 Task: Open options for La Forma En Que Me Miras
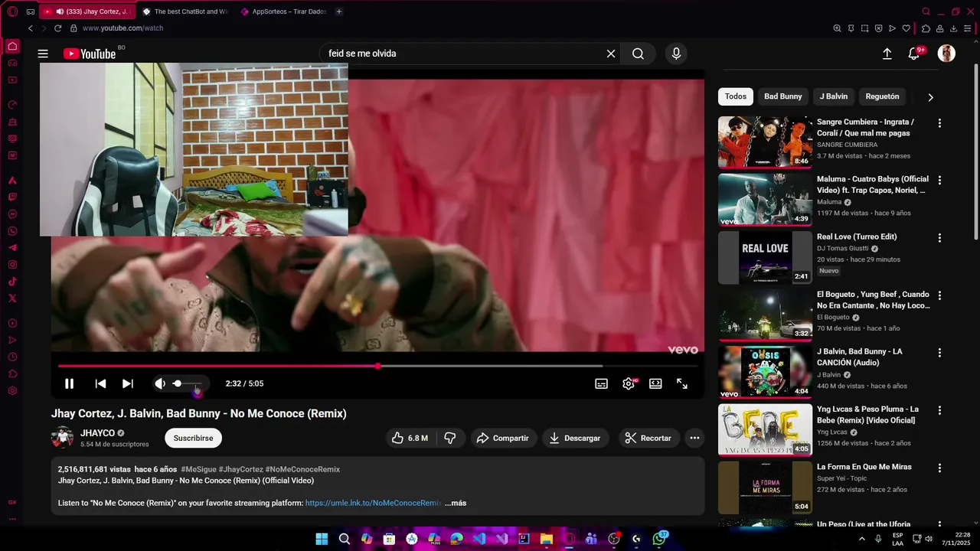coord(939,467)
